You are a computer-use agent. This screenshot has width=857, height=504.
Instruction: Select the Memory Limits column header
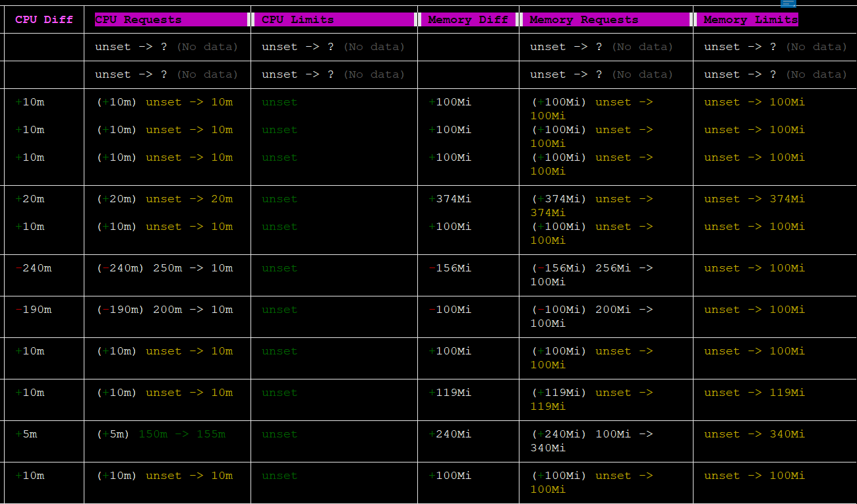tap(750, 20)
